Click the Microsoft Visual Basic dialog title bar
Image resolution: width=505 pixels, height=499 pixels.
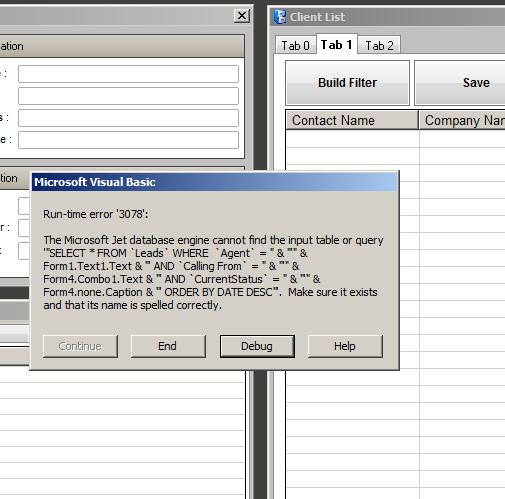215,182
